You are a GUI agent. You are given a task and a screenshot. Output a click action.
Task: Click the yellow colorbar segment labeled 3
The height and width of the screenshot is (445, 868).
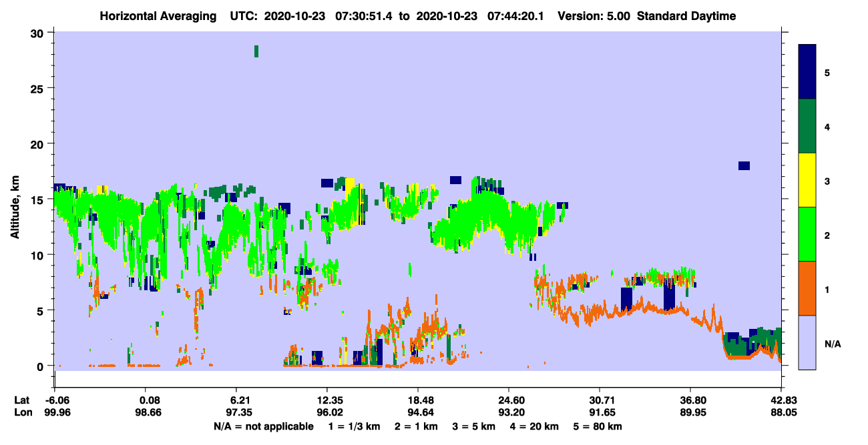coord(807,180)
